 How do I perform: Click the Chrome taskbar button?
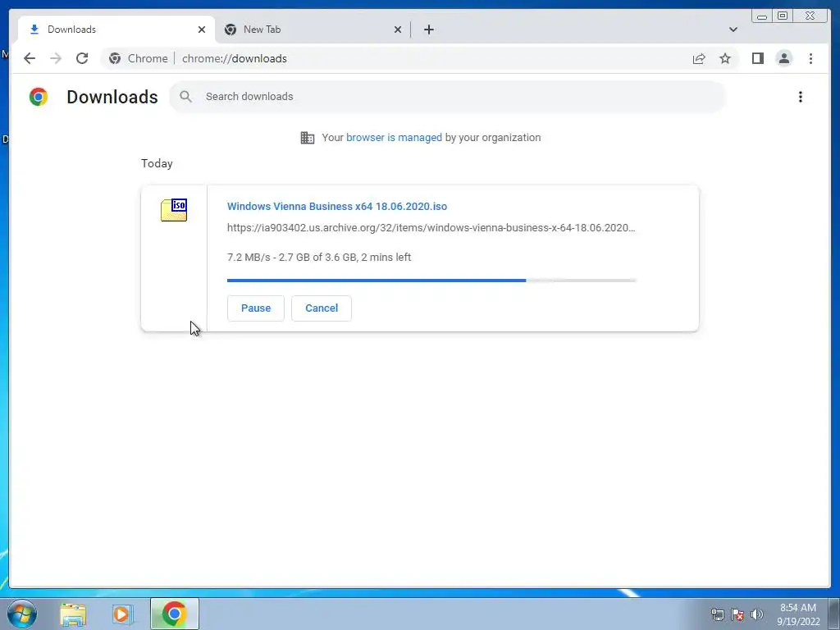coord(175,614)
